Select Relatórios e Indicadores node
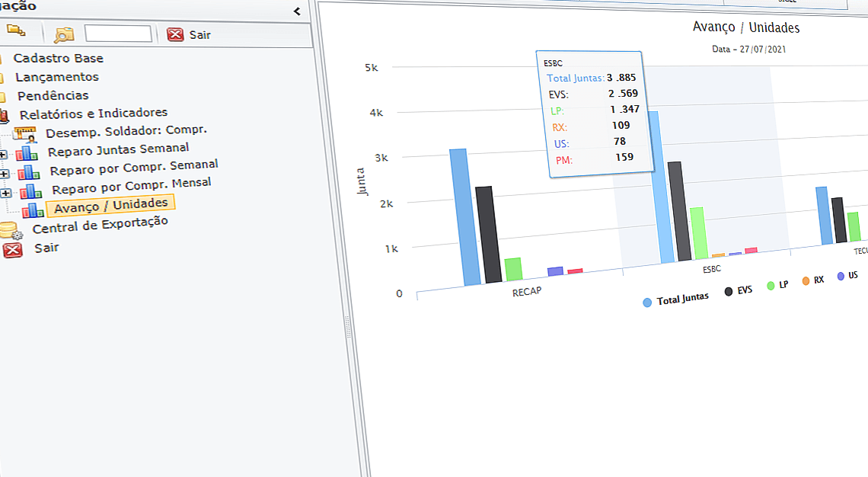This screenshot has height=477, width=868. click(x=93, y=114)
